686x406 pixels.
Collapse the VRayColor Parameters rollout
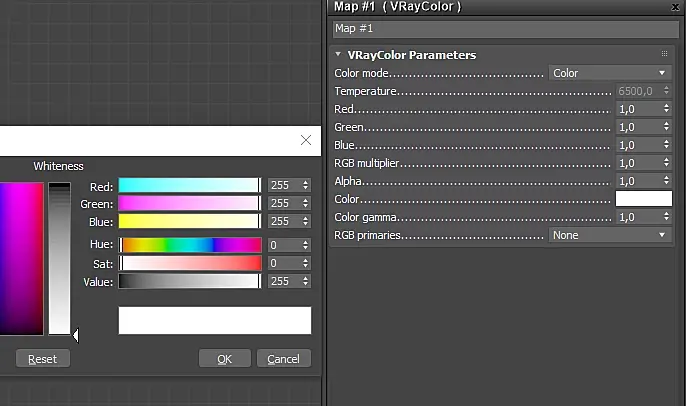339,55
